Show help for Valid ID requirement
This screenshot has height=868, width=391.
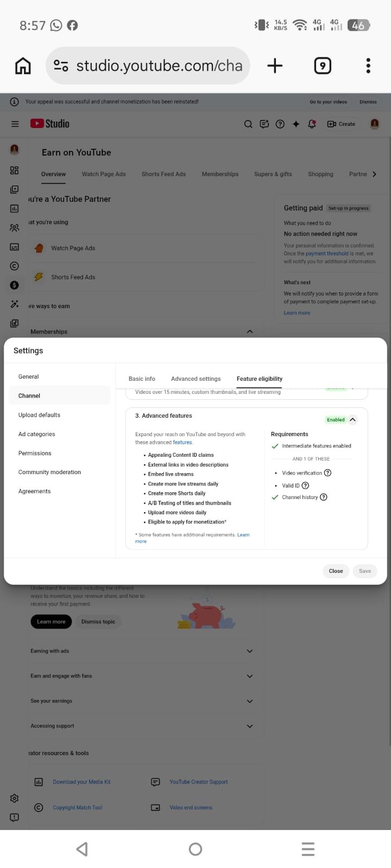305,486
